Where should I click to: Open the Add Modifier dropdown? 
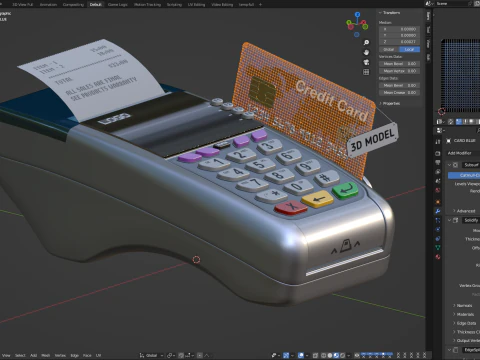tap(463, 153)
